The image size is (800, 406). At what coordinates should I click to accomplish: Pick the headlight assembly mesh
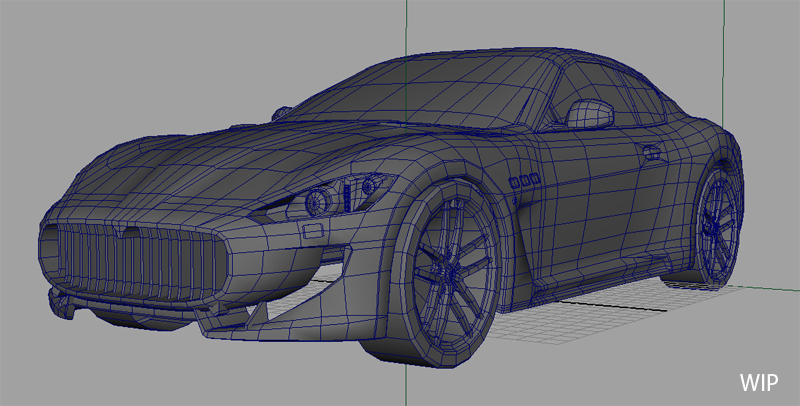tap(326, 196)
